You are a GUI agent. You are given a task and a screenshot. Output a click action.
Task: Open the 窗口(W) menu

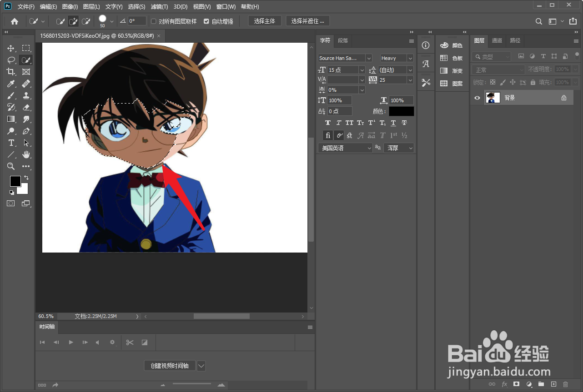(226, 7)
